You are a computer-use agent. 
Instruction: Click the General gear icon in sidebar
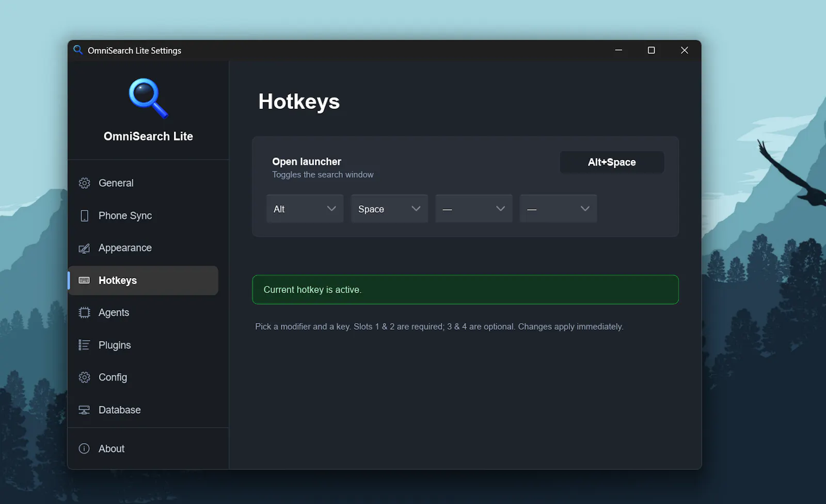pyautogui.click(x=84, y=183)
